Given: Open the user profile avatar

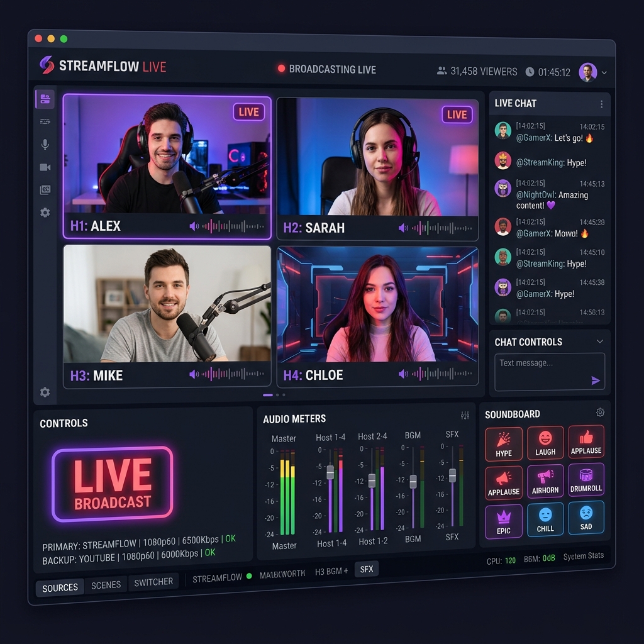Looking at the screenshot, I should (x=588, y=72).
